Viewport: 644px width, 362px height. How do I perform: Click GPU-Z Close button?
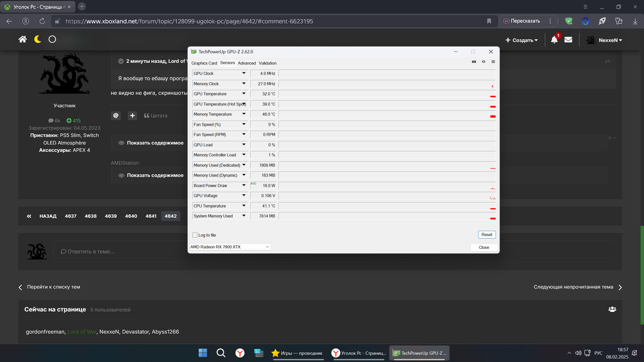tap(484, 247)
